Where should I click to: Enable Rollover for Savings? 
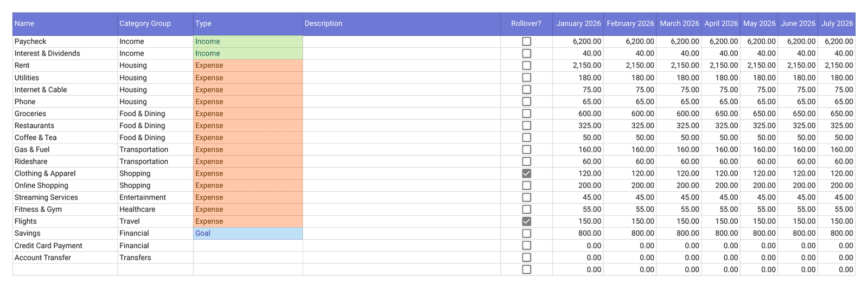pos(526,233)
